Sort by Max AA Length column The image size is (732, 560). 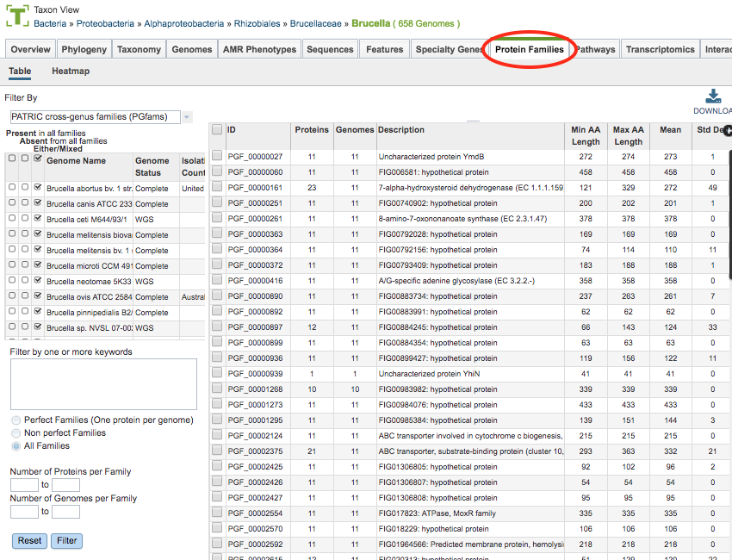coord(628,136)
